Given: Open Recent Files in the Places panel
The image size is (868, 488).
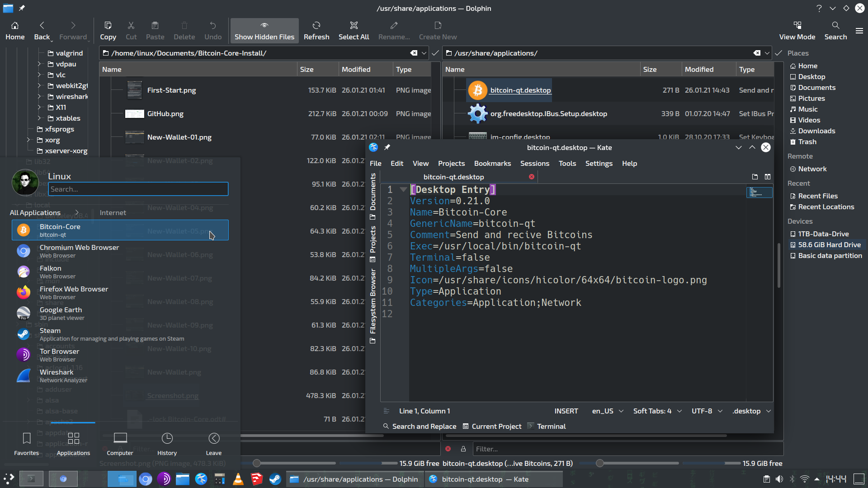Looking at the screenshot, I should (817, 196).
